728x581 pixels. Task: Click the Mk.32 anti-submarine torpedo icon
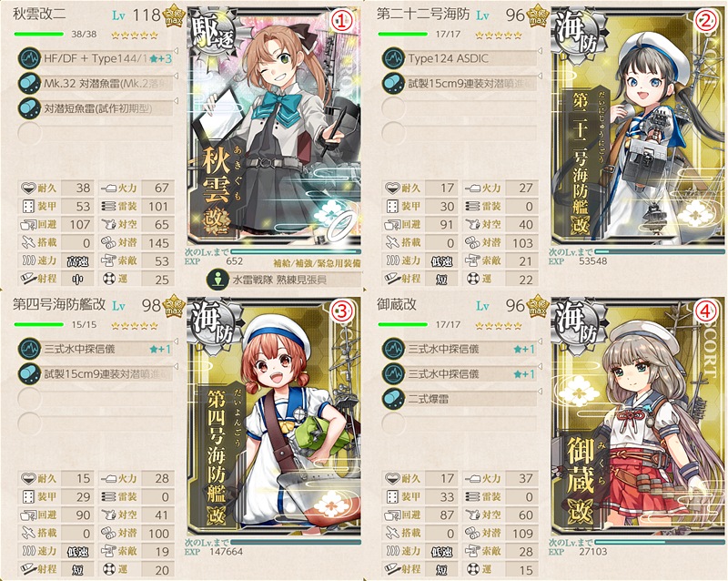tap(29, 84)
